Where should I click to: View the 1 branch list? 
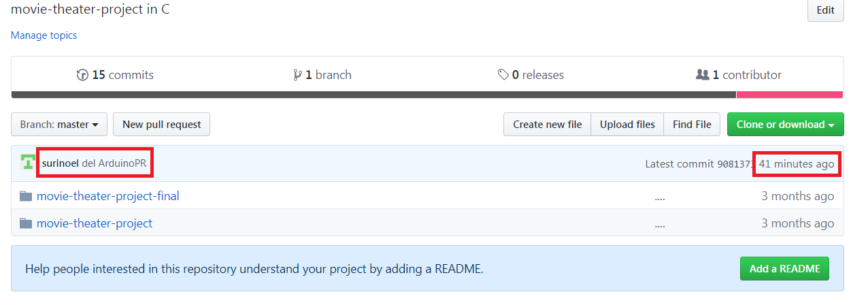point(322,75)
